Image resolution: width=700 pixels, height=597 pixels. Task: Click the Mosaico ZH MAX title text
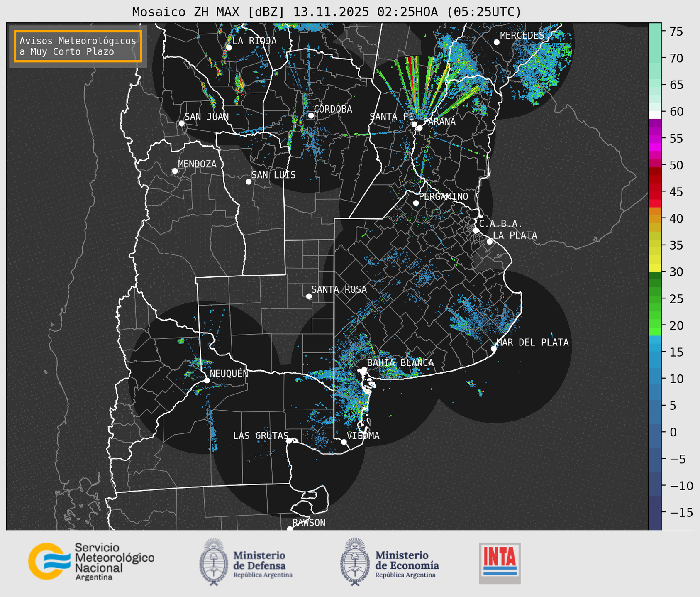coord(326,12)
